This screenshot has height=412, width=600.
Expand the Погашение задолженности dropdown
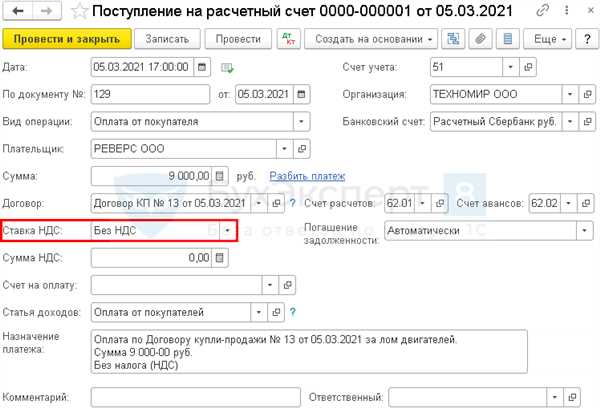tap(585, 230)
